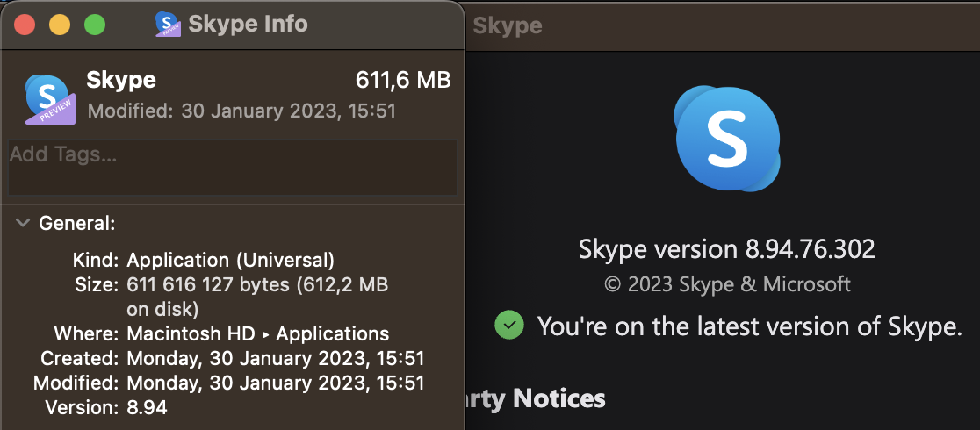
Task: Click the General section header label
Action: pyautogui.click(x=77, y=224)
